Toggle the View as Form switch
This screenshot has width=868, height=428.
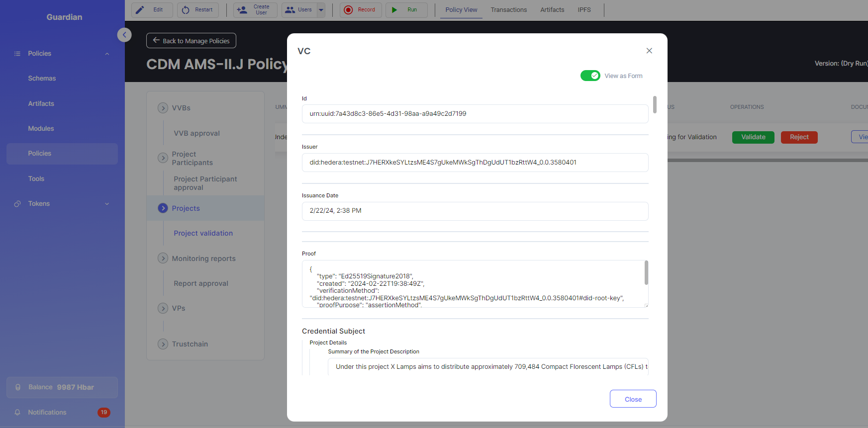point(590,76)
